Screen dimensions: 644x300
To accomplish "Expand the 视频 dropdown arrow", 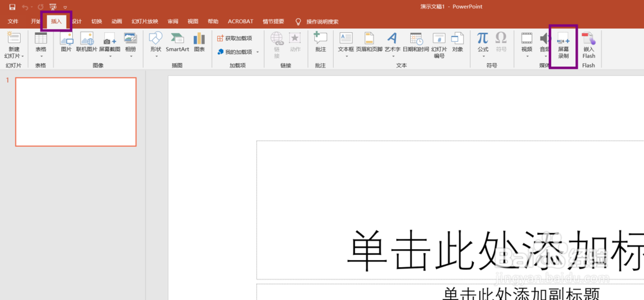I will [x=527, y=56].
